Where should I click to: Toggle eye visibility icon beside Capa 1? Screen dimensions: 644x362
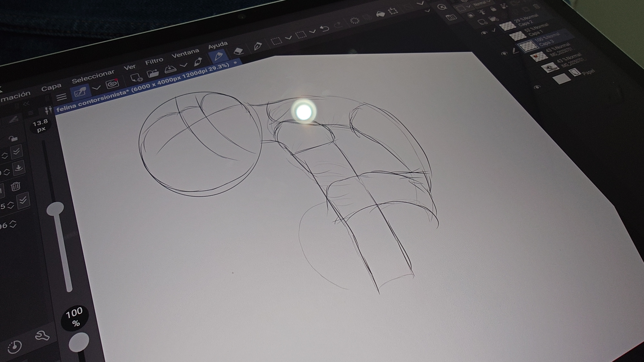(x=484, y=33)
